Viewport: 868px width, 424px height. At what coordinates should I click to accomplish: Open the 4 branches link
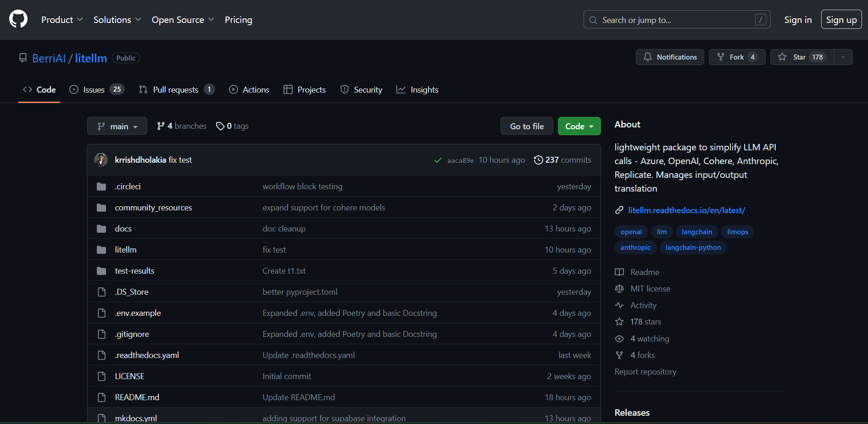pyautogui.click(x=182, y=126)
